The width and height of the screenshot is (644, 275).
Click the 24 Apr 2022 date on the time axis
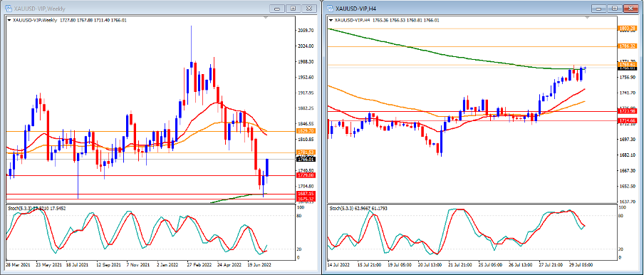(x=229, y=265)
